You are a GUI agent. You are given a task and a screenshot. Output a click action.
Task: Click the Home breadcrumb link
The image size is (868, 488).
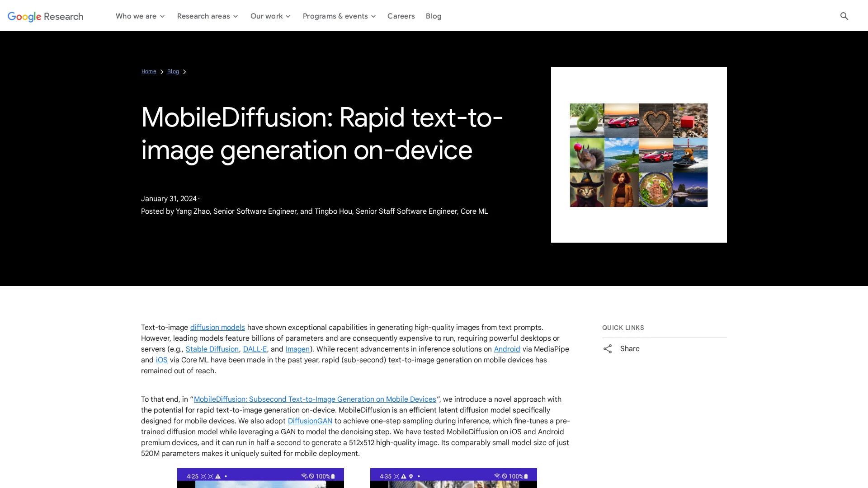click(149, 71)
